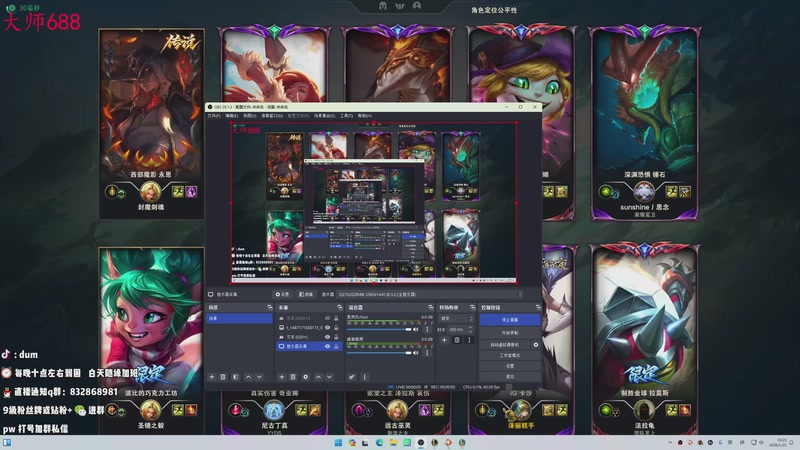Open the 工具 menu in OBS

tap(346, 115)
